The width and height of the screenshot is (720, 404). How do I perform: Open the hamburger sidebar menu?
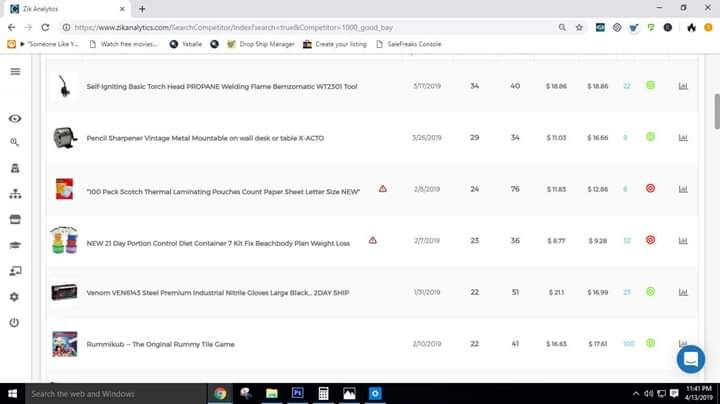pyautogui.click(x=15, y=71)
